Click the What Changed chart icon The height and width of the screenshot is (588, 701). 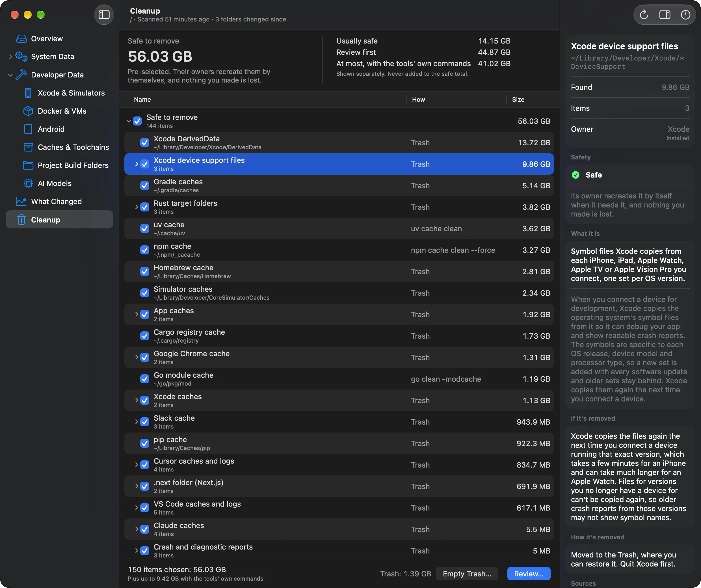click(x=21, y=201)
